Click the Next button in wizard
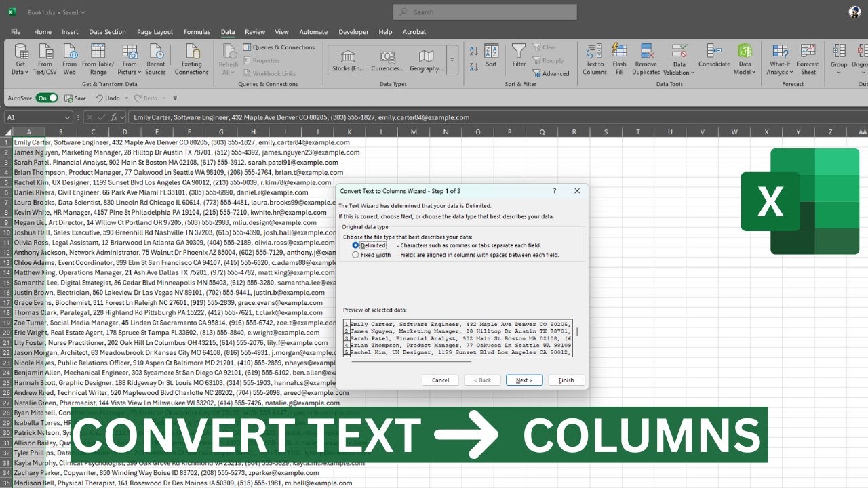The image size is (868, 488). pos(524,380)
